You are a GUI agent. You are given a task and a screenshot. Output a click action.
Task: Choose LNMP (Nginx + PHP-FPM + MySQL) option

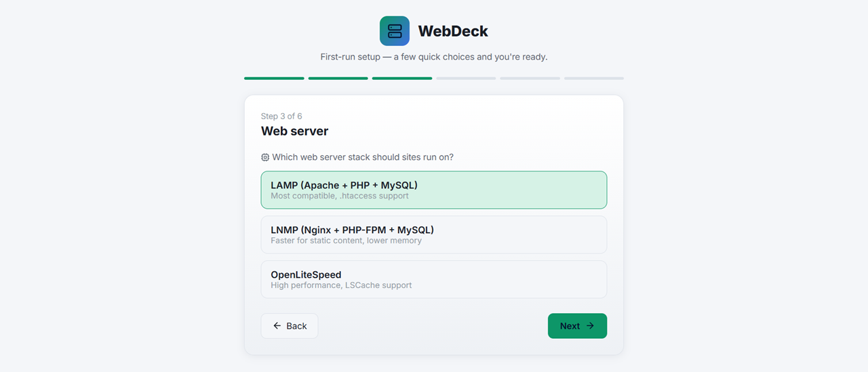(434, 234)
